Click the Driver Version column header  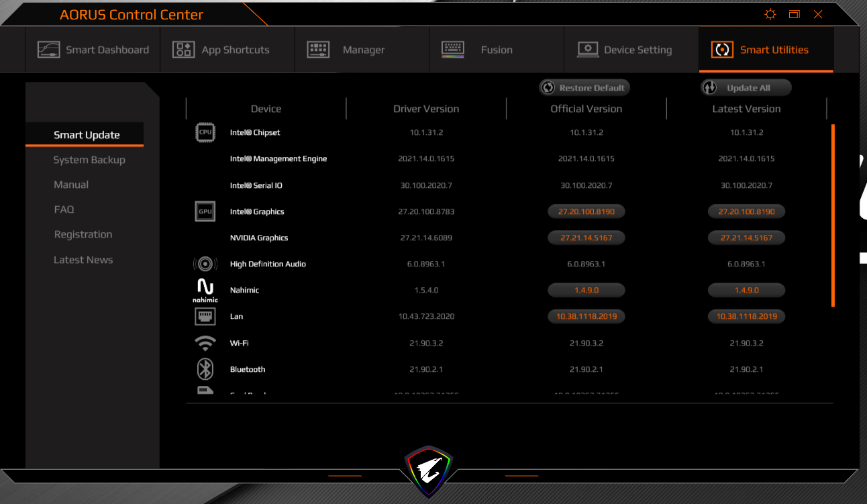tap(426, 109)
